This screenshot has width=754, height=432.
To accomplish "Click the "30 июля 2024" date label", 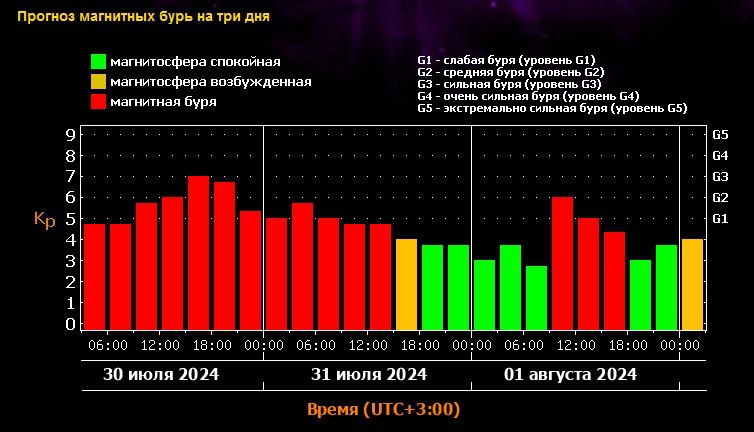I will click(x=161, y=375).
